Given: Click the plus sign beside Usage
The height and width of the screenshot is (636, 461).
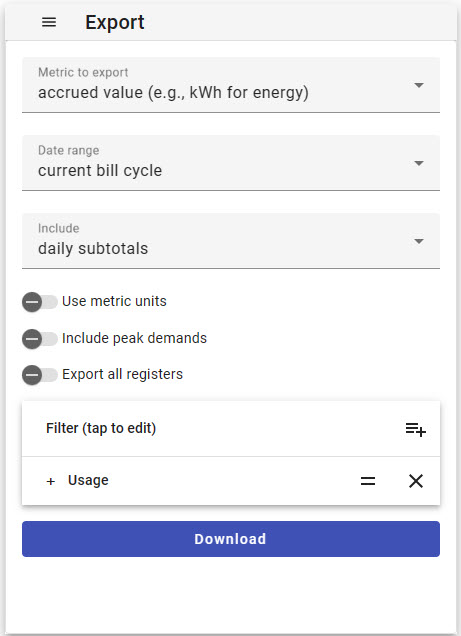Looking at the screenshot, I should (x=51, y=481).
